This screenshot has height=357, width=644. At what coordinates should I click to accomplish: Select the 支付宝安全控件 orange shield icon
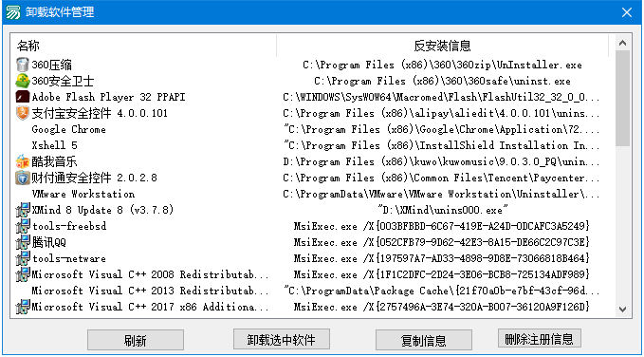pyautogui.click(x=22, y=113)
